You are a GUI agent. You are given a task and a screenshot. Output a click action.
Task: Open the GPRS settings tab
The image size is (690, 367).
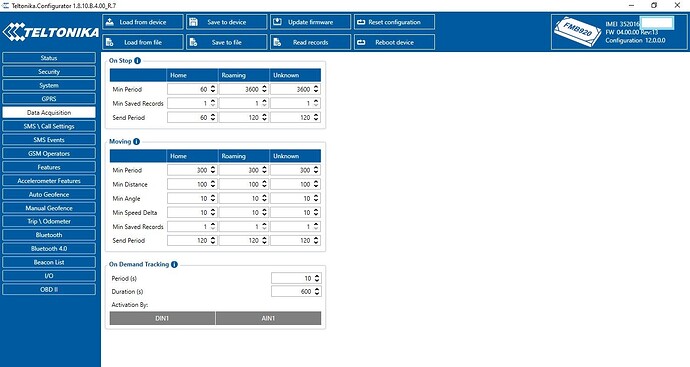49,99
